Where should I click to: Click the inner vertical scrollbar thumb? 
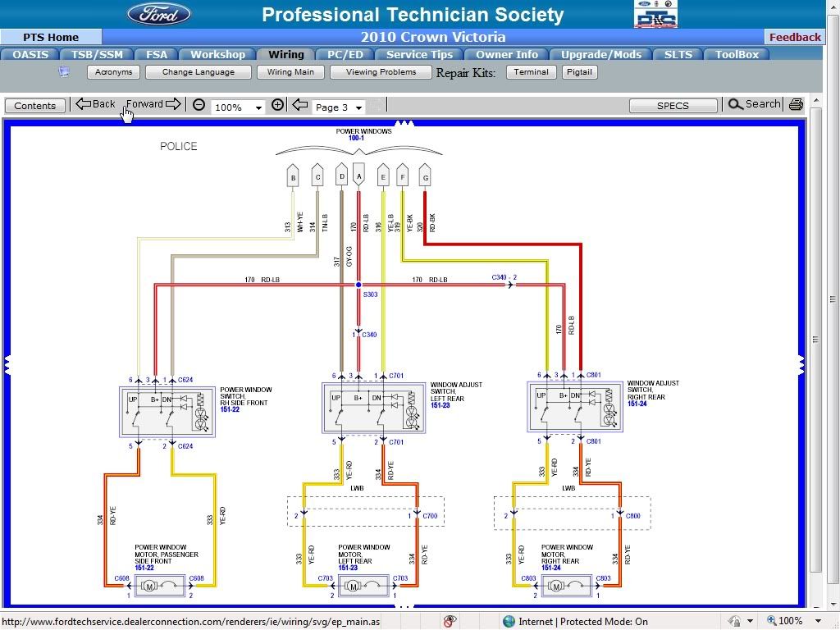[816, 340]
